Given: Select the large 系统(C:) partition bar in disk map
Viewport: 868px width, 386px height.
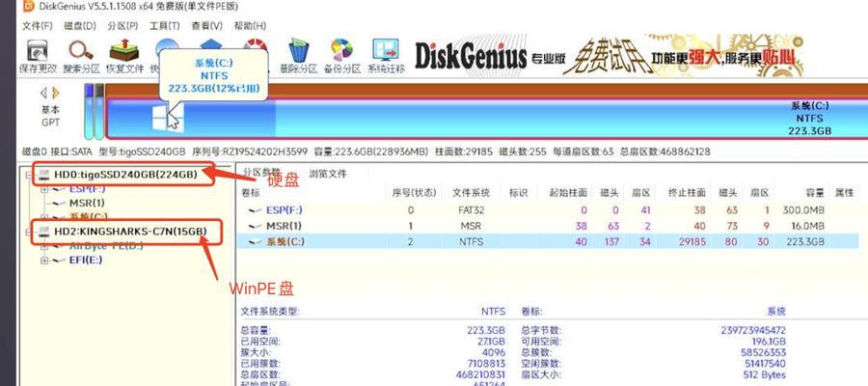Looking at the screenshot, I should (x=486, y=119).
